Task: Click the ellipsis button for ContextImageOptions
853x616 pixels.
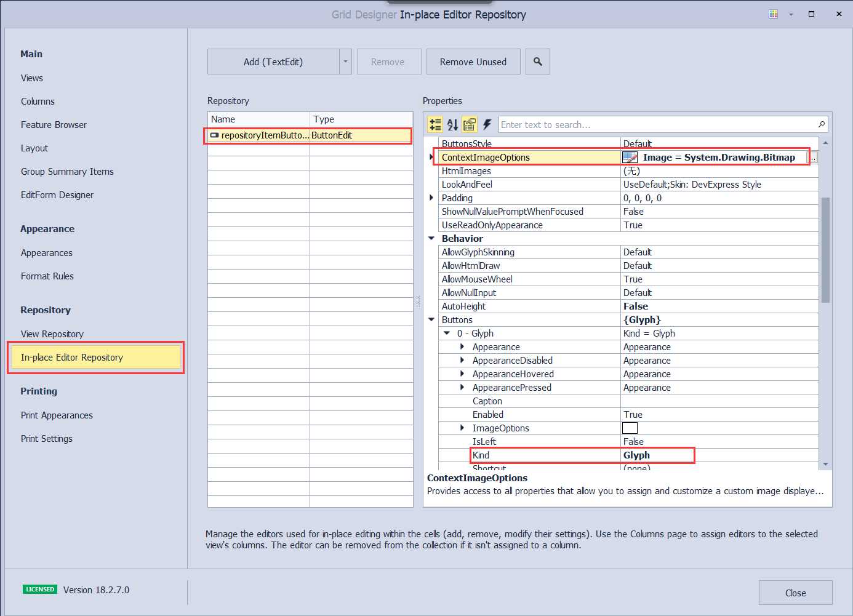Action: (813, 158)
